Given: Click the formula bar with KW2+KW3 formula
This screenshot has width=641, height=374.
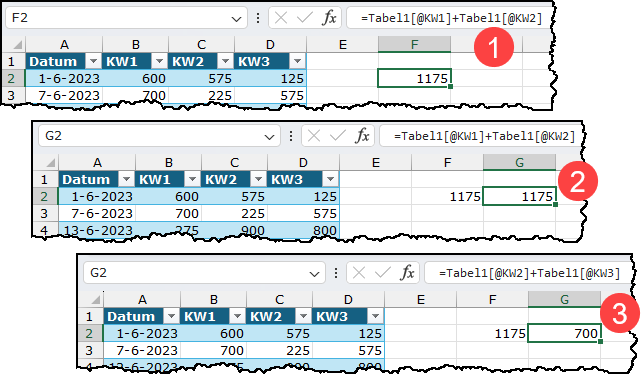Looking at the screenshot, I should pyautogui.click(x=529, y=273).
